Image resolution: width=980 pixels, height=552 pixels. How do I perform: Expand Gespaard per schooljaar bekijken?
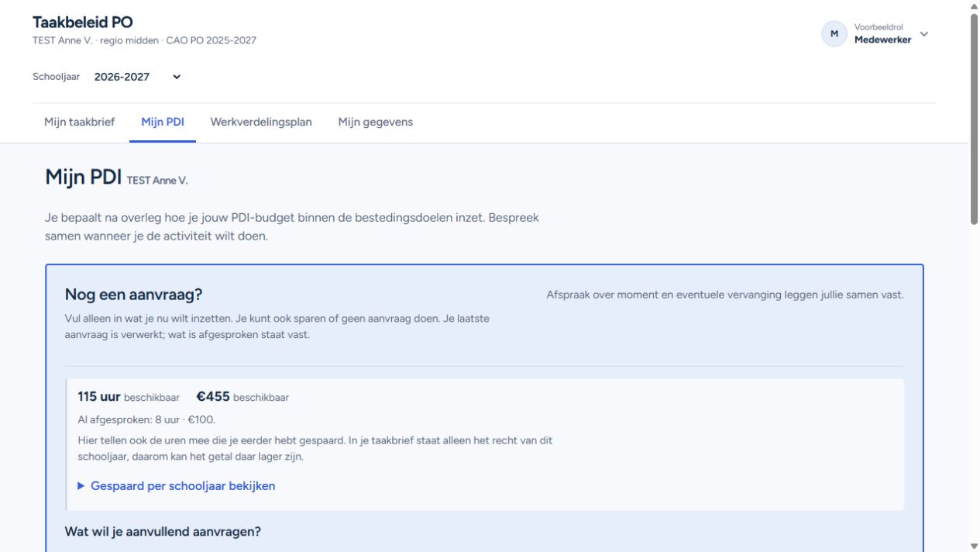177,486
